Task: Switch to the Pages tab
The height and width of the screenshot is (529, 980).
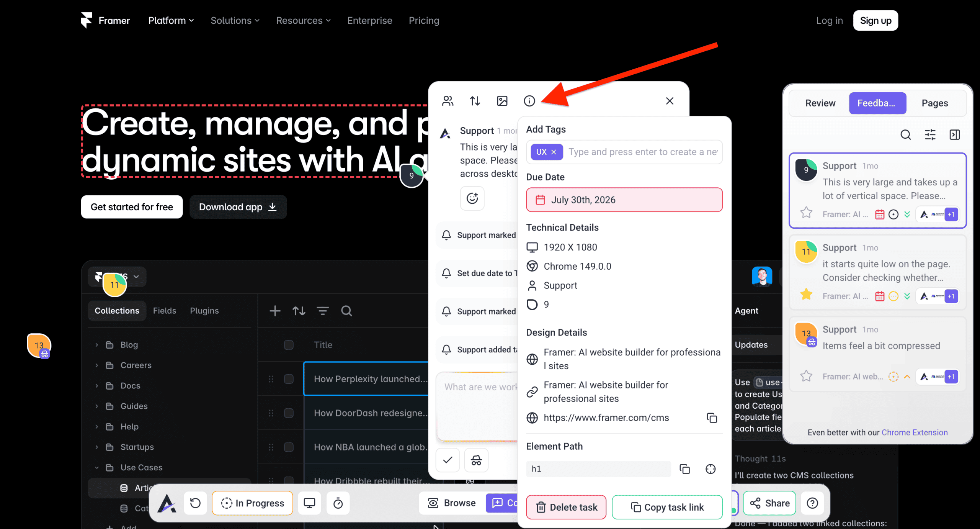Action: coord(935,103)
